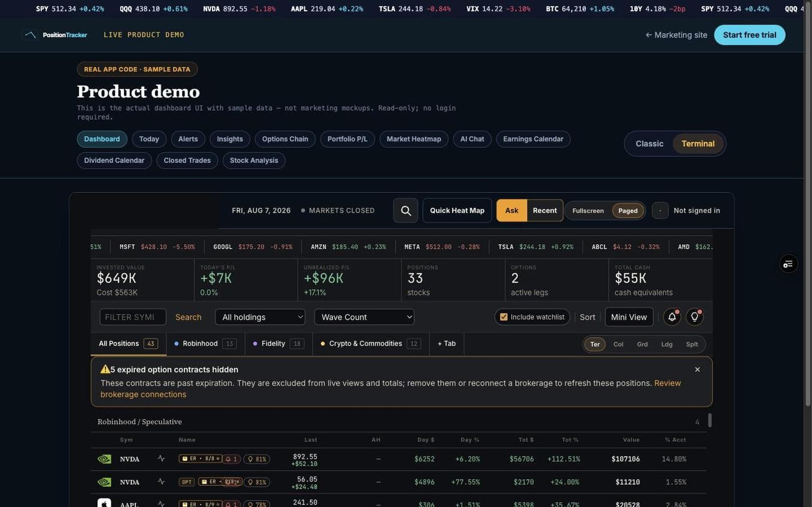
Task: Open chart pulse icon in AAPL row
Action: tap(161, 504)
